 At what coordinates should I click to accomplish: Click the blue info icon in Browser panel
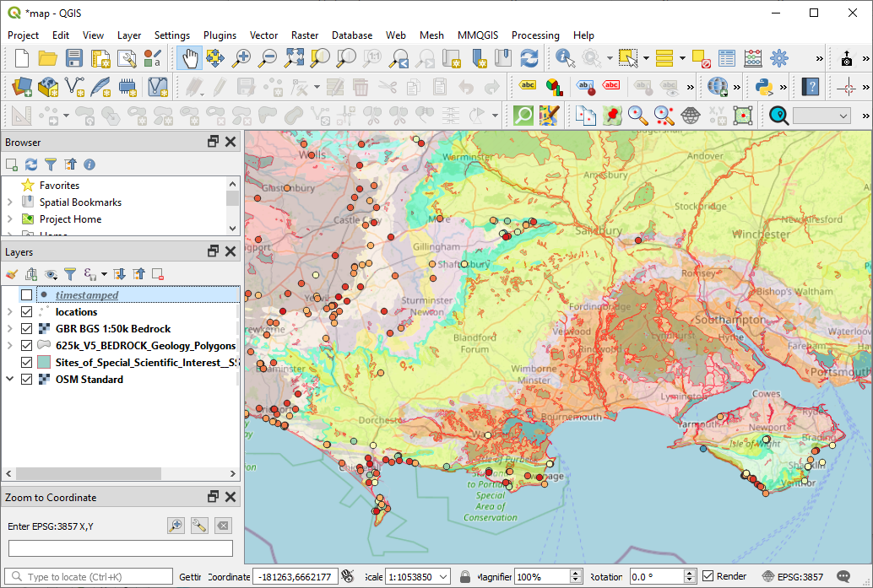click(x=89, y=165)
